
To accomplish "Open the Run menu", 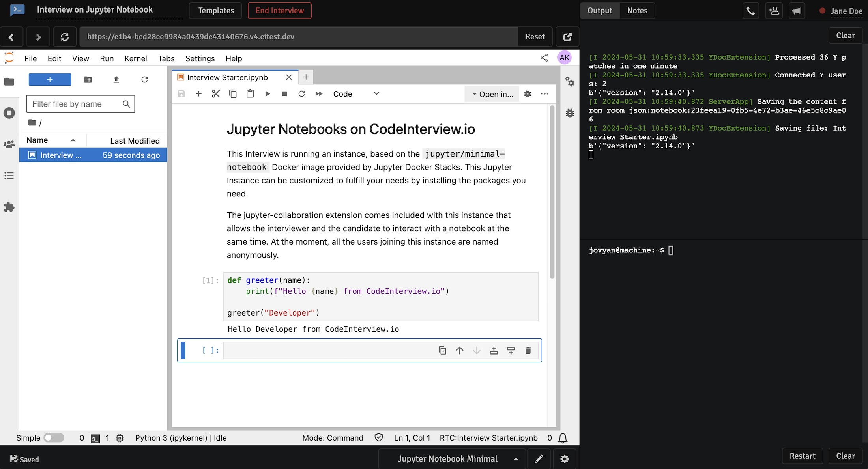I will [x=107, y=58].
